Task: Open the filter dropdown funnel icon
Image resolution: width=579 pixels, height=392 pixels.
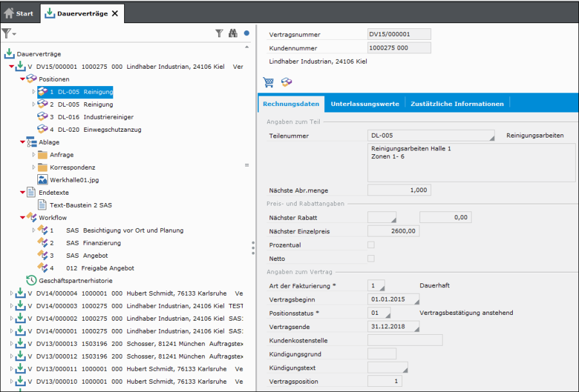Action: tap(8, 33)
